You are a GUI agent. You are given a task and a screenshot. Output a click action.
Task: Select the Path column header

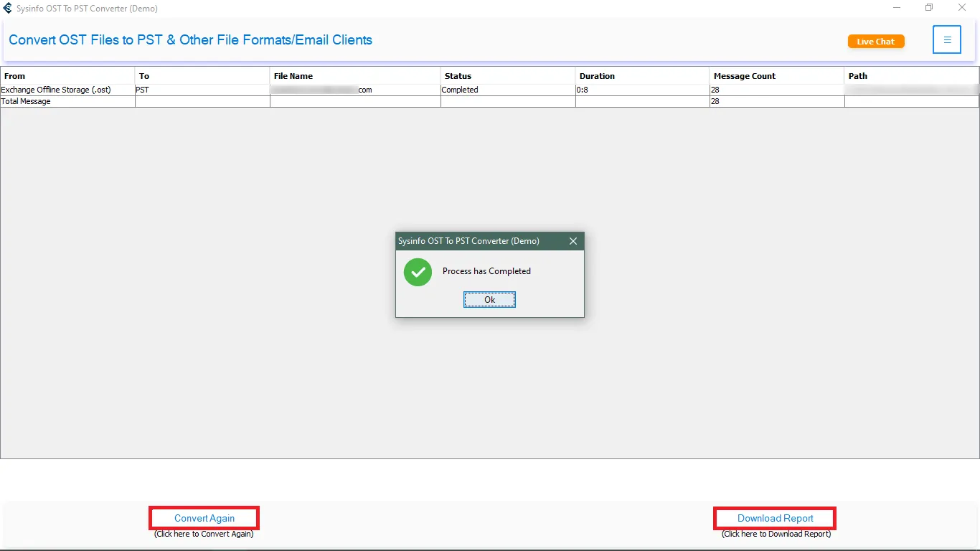(x=912, y=76)
